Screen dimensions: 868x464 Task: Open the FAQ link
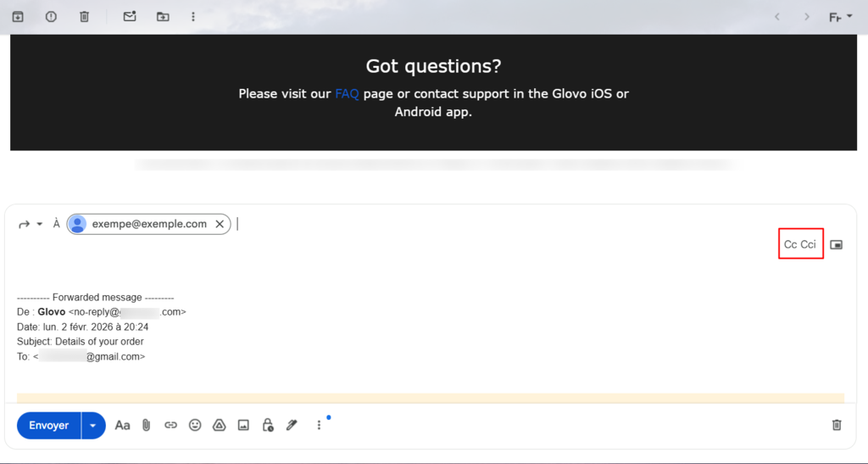click(347, 93)
